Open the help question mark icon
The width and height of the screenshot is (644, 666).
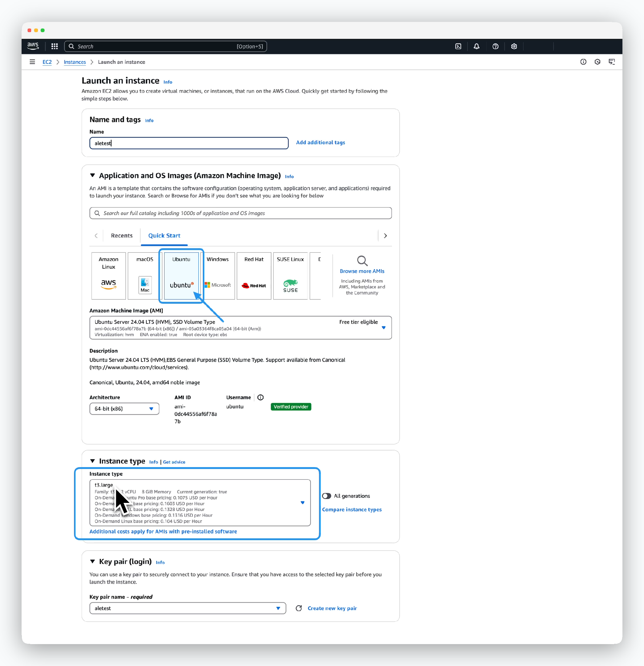click(x=495, y=46)
